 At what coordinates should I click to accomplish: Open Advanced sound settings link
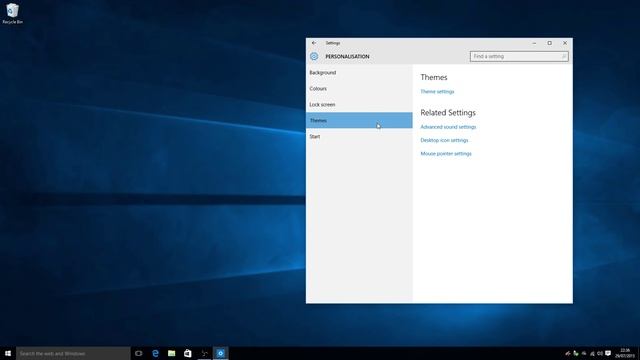pyautogui.click(x=448, y=127)
